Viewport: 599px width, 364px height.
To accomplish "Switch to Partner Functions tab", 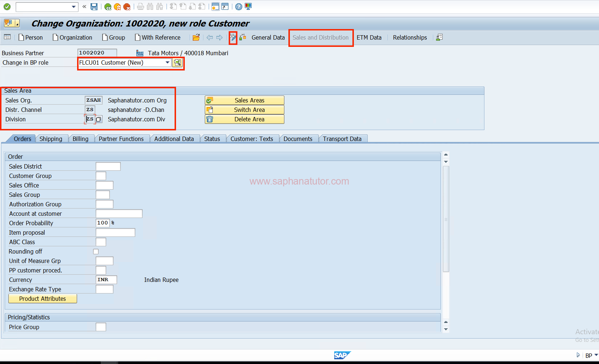I will pyautogui.click(x=121, y=139).
